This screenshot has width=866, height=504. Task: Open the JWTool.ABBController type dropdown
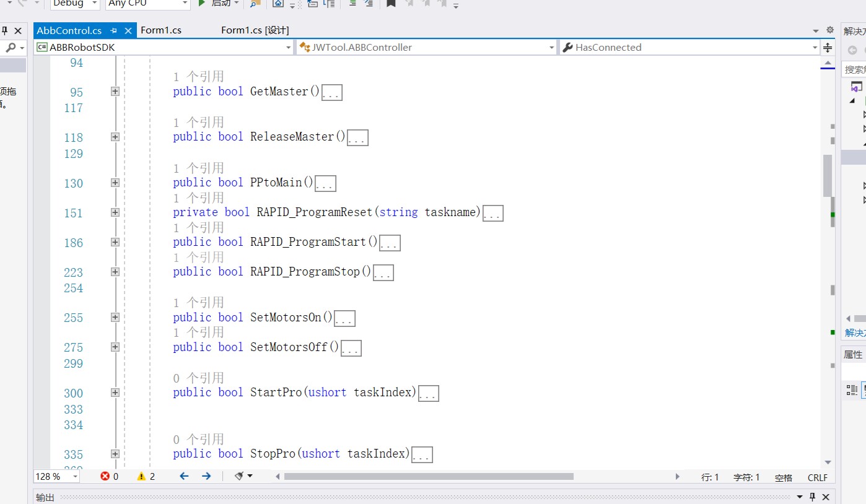coord(427,47)
